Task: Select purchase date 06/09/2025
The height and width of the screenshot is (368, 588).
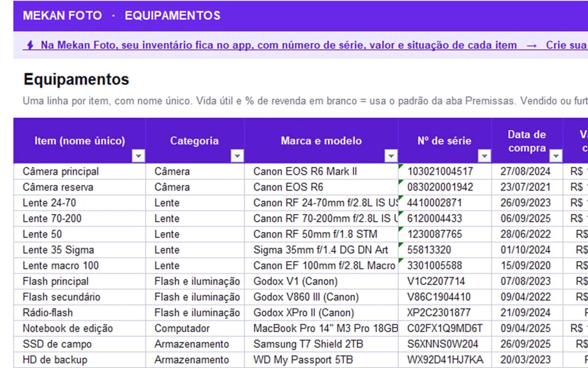Action: point(527,218)
